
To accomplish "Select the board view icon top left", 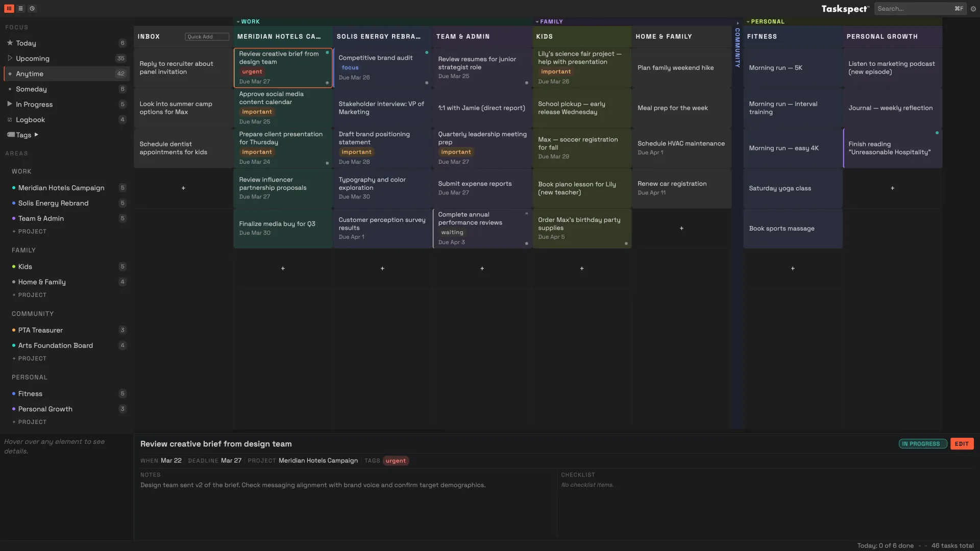I will click(x=9, y=8).
